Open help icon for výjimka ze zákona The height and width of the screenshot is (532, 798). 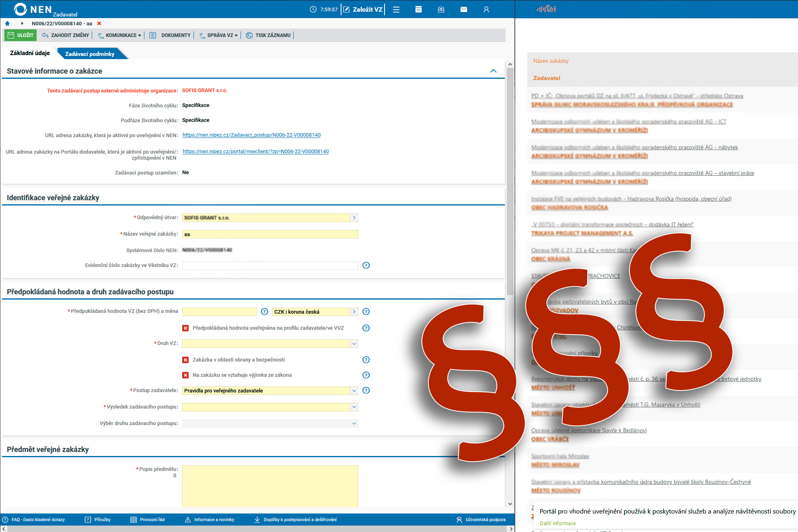[366, 375]
